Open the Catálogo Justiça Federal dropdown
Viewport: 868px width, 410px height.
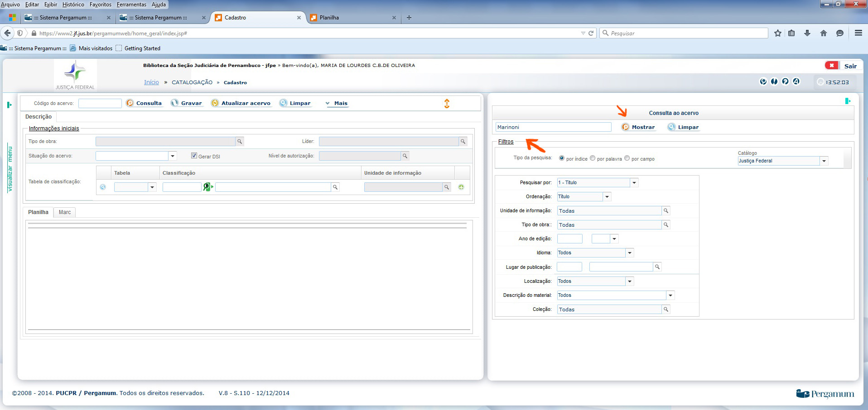[x=824, y=161]
